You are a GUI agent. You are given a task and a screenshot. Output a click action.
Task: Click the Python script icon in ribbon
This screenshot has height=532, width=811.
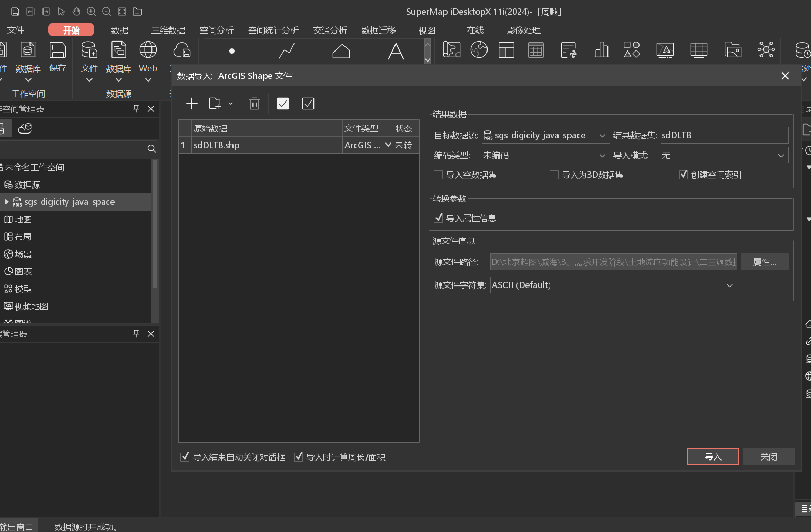click(569, 50)
